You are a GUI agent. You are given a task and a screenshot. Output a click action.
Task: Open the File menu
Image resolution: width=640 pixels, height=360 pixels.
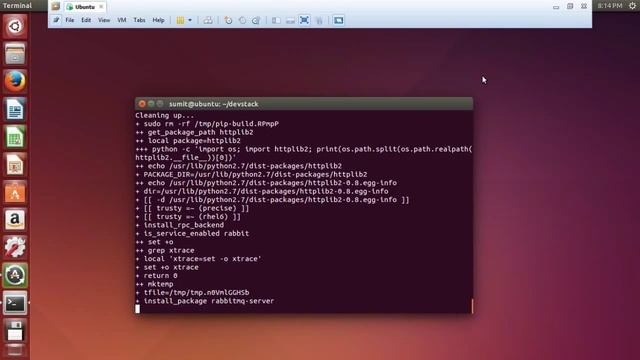[x=70, y=20]
